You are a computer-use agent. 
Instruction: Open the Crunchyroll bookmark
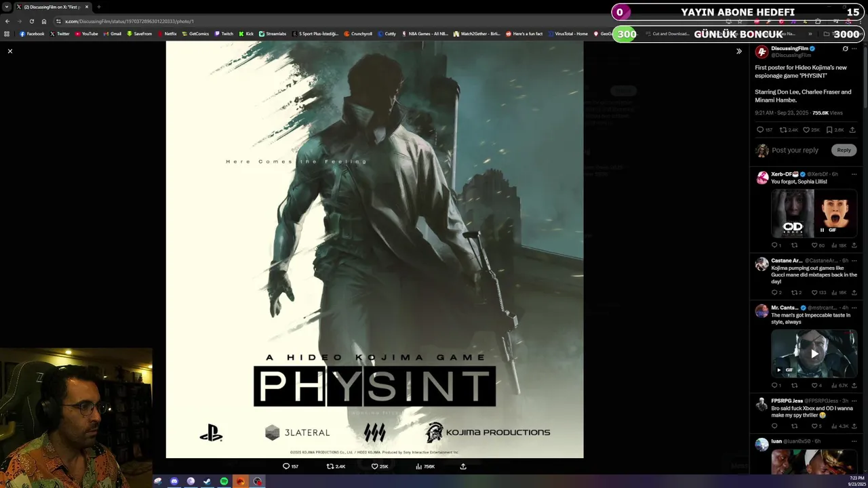(x=358, y=33)
